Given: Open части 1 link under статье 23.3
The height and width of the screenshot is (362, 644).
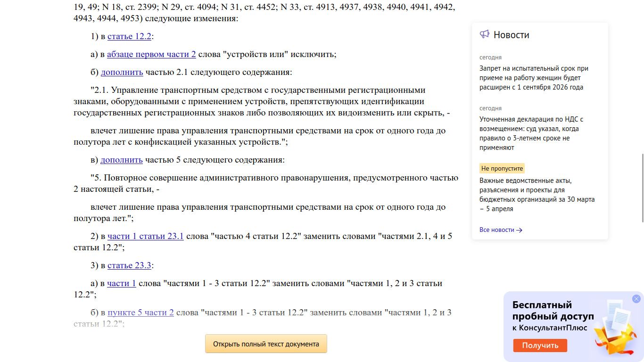Looking at the screenshot, I should (x=121, y=283).
